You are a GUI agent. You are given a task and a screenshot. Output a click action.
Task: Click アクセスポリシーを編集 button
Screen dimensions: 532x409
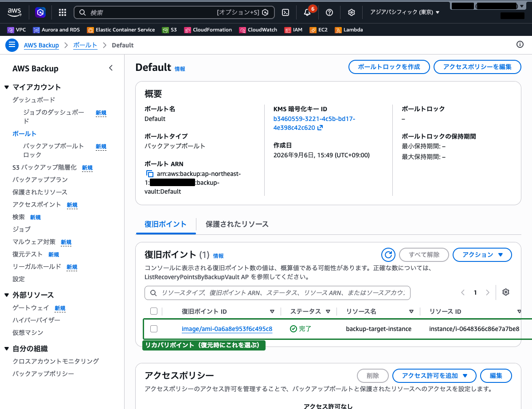click(477, 67)
